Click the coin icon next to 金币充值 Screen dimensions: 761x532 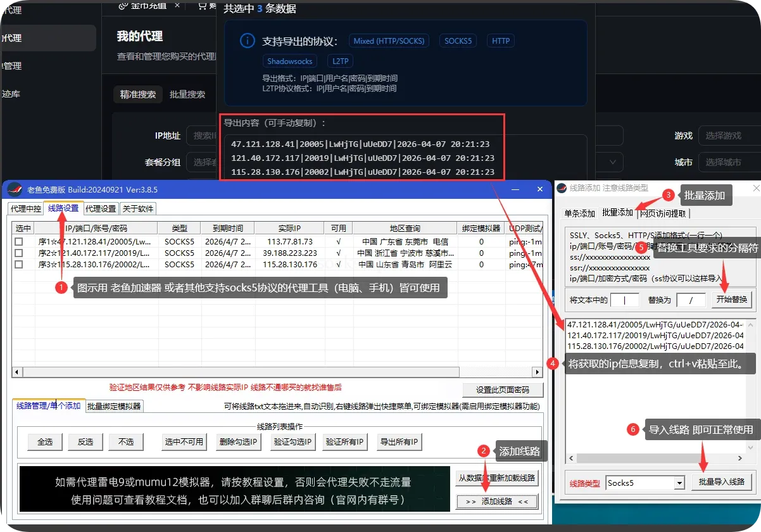tap(123, 5)
